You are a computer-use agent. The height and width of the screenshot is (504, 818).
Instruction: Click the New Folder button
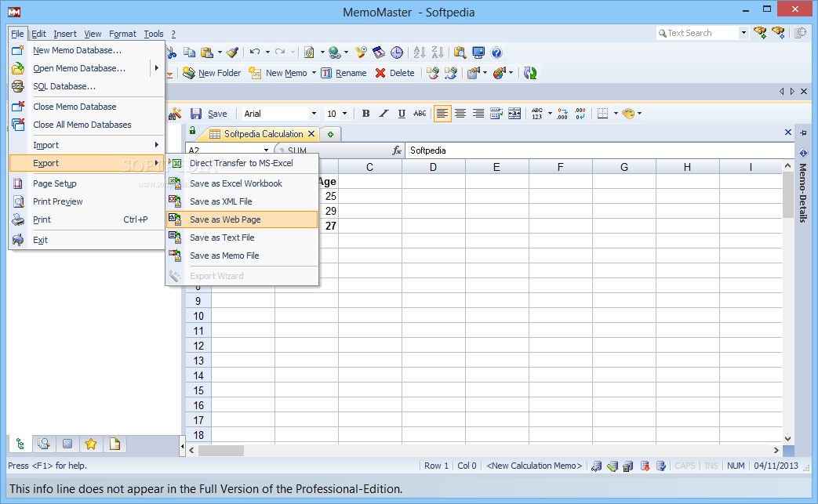coord(212,73)
